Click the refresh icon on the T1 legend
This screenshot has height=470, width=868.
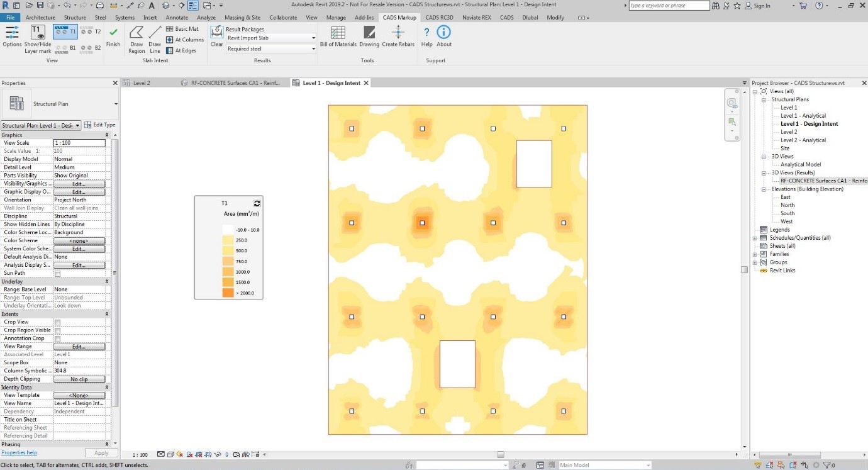tap(257, 203)
